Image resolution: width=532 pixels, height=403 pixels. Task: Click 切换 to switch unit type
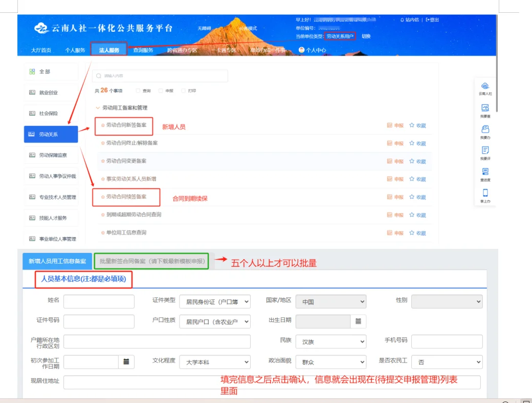click(366, 36)
